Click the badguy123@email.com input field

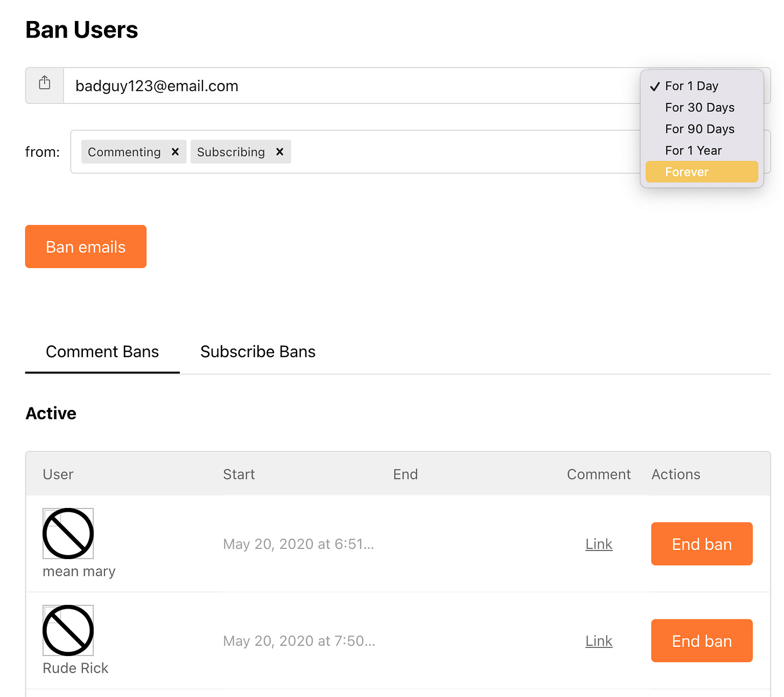(323, 86)
